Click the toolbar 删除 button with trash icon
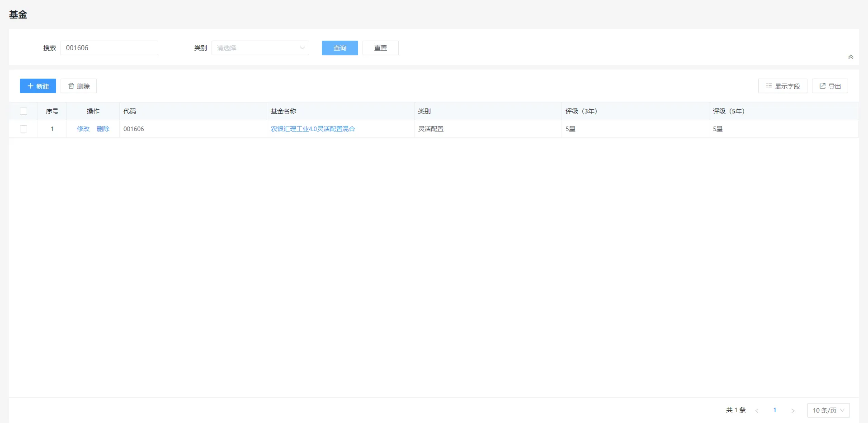The width and height of the screenshot is (868, 423). [x=79, y=86]
